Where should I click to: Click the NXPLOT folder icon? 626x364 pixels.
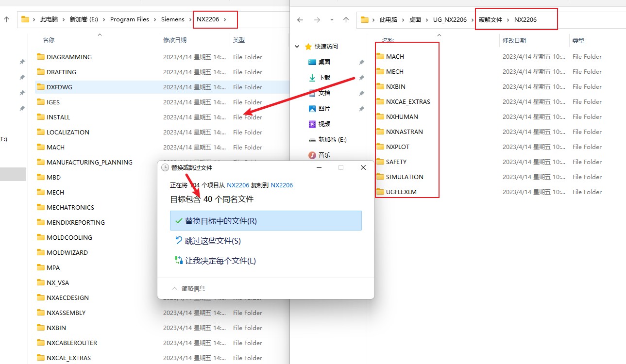[380, 147]
